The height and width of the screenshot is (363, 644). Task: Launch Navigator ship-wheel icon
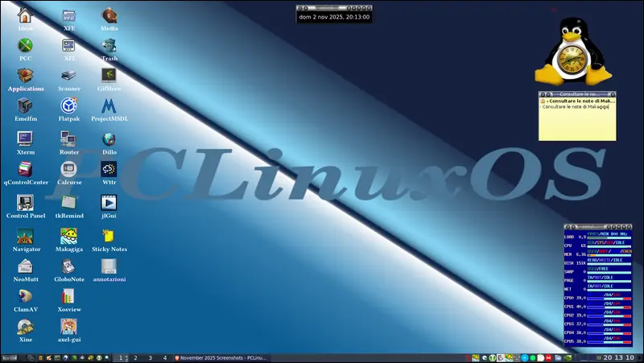25,236
